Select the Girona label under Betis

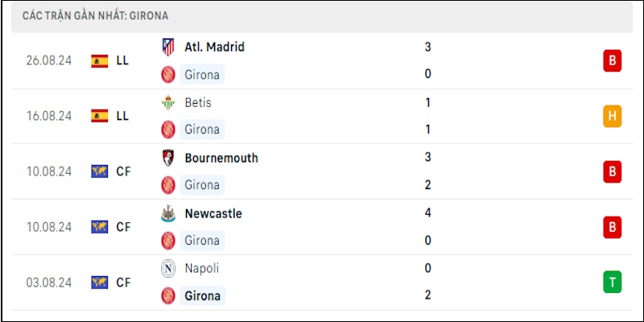[203, 130]
